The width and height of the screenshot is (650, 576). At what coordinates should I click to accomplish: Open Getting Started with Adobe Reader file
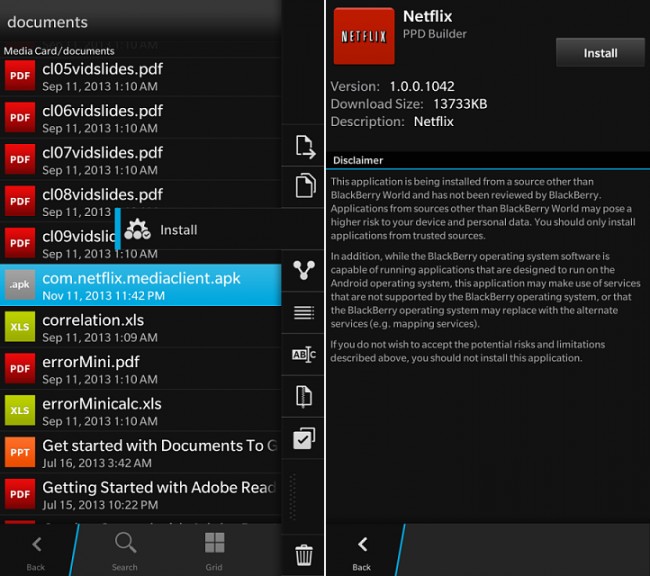pyautogui.click(x=141, y=495)
